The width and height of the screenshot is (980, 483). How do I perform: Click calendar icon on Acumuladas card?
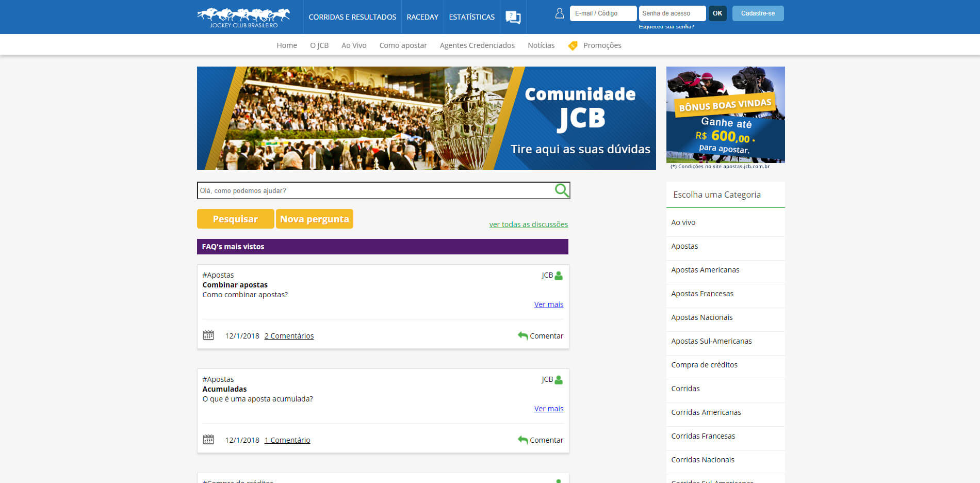click(x=208, y=440)
